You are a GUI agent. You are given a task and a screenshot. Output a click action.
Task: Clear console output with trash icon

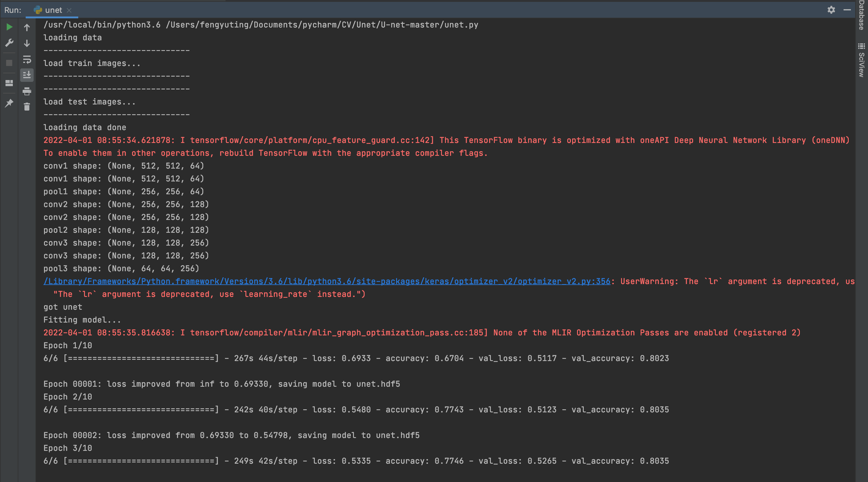[27, 107]
